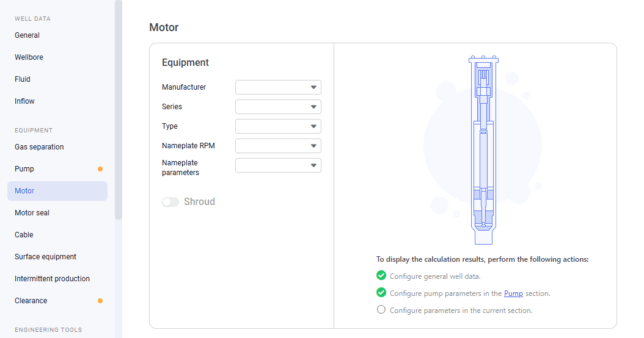Enable the Shroud toggle switch
644x338 pixels.
(170, 202)
